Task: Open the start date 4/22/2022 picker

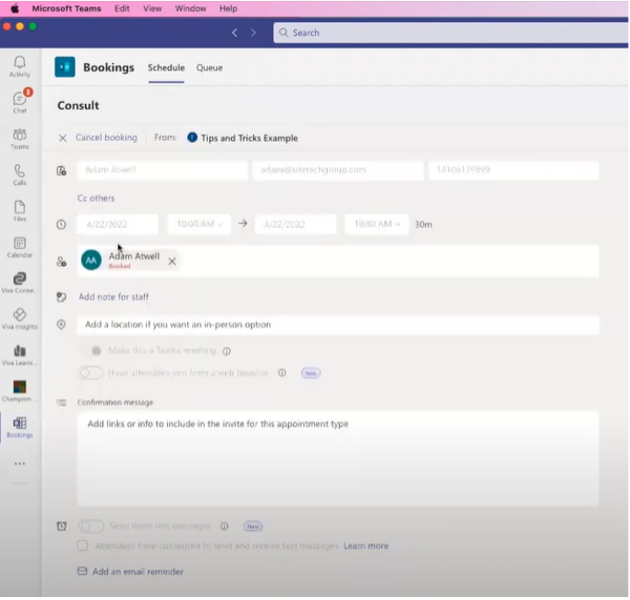Action: (118, 224)
